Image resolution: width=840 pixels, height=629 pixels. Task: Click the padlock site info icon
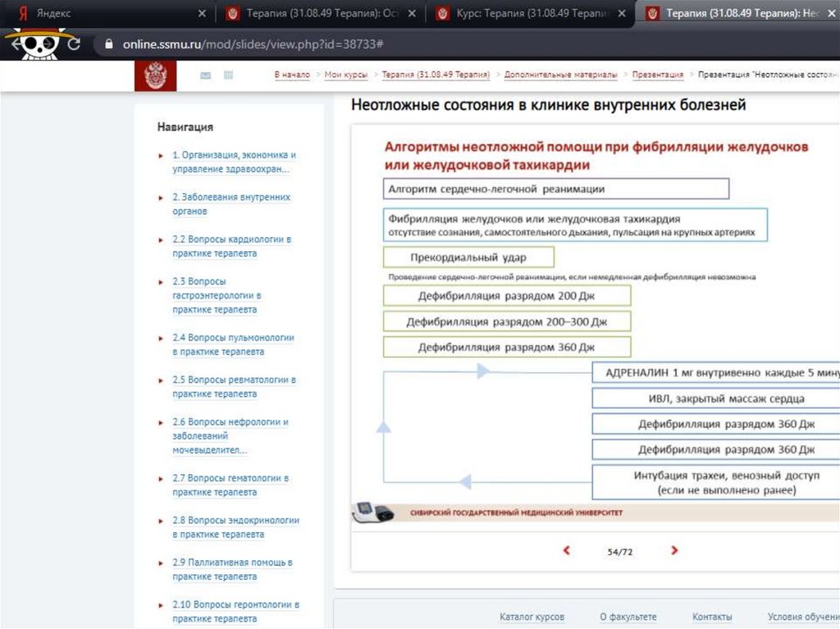(109, 44)
